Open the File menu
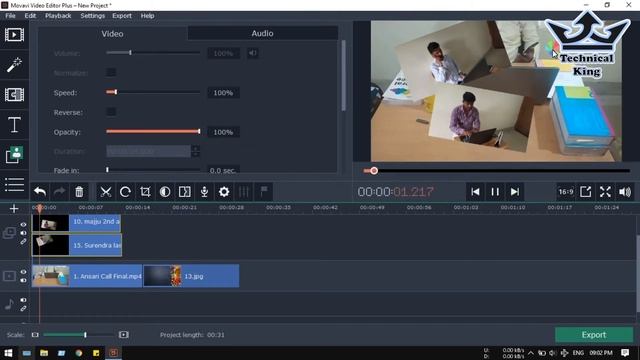Screen dimensions: 640x360 [x=10, y=16]
